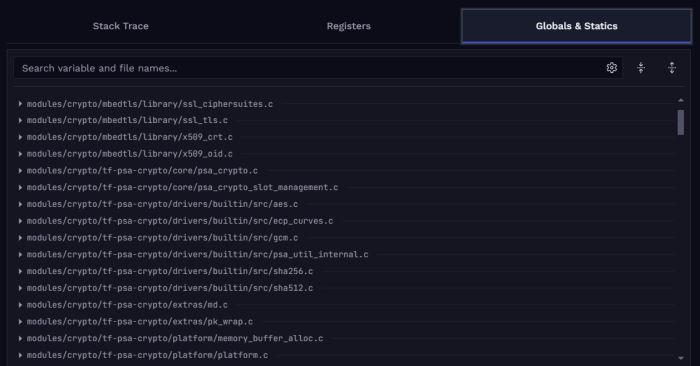
Task: Expand the memory_buffer_alloc.c entry arrow
Action: tap(20, 338)
